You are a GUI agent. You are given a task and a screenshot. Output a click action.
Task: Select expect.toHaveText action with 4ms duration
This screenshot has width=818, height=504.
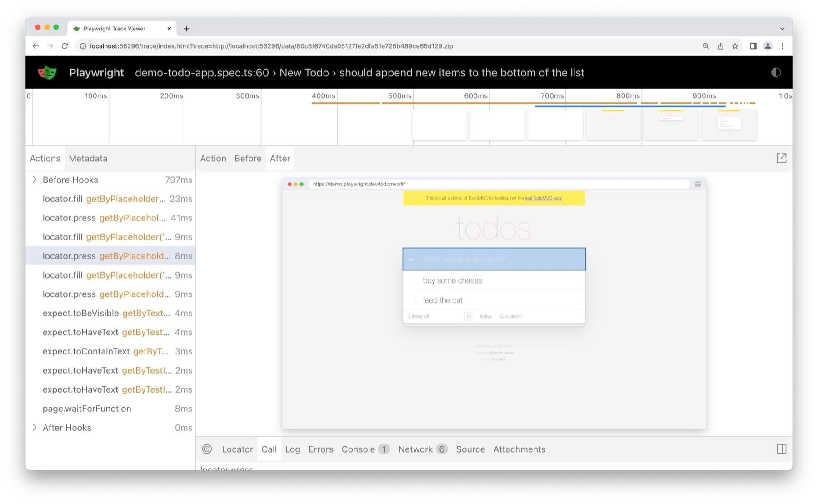[x=110, y=332]
